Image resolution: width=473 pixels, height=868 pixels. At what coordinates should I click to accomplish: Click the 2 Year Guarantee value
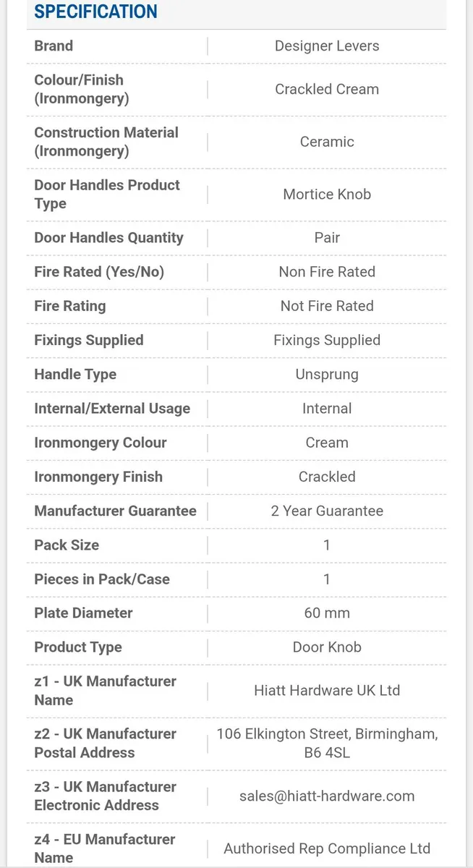click(x=327, y=511)
